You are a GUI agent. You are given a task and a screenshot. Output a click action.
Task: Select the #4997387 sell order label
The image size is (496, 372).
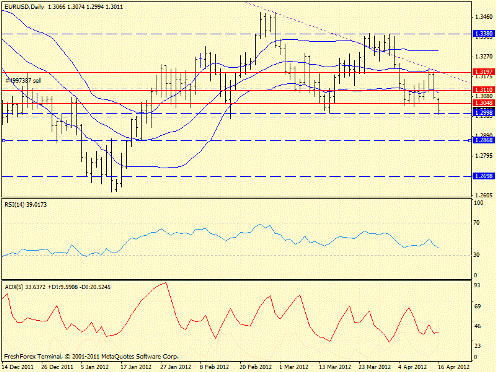coord(23,81)
